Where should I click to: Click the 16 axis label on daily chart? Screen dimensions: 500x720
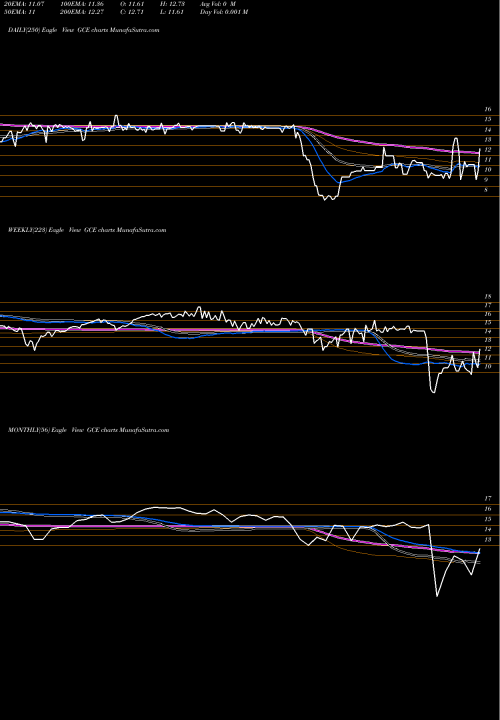click(488, 109)
